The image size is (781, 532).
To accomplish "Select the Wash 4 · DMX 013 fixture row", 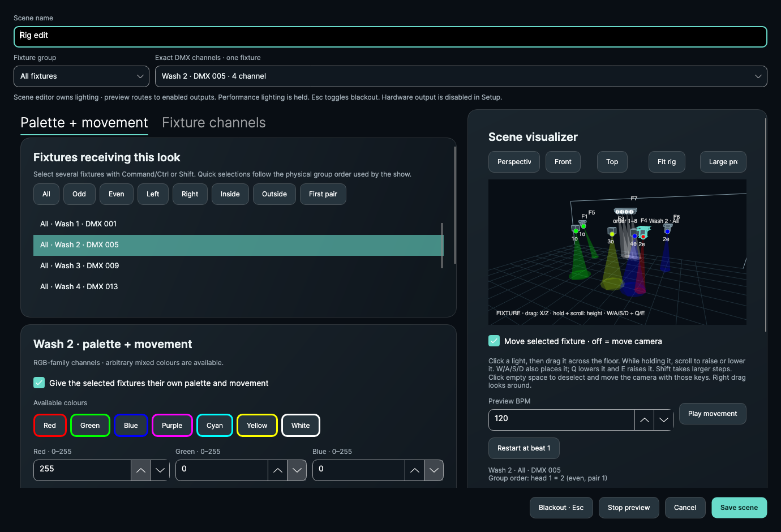I will click(238, 287).
